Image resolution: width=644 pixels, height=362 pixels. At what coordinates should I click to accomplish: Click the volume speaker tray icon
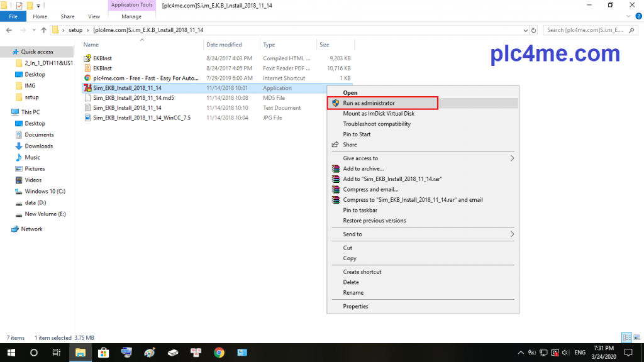[566, 353]
